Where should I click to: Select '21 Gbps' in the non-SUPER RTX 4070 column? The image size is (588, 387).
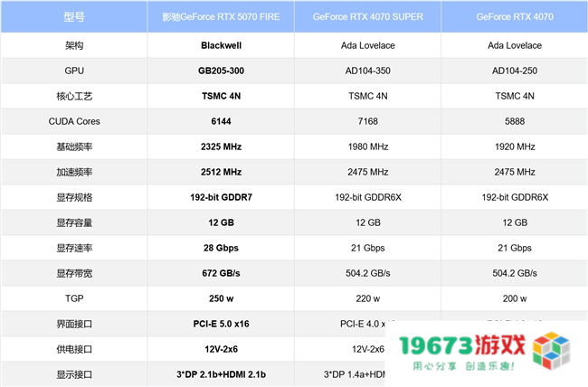point(515,248)
